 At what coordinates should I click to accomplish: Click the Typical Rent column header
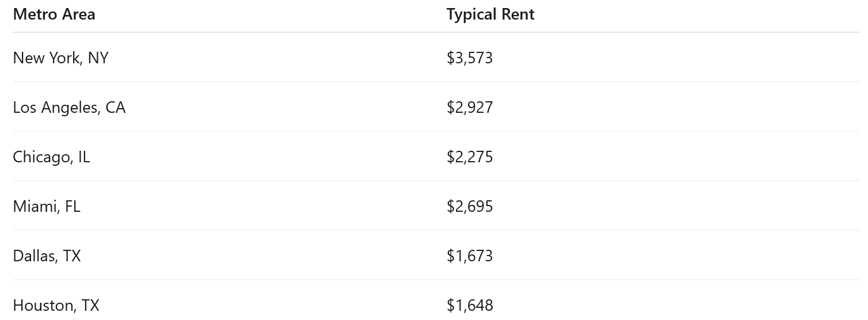pyautogui.click(x=490, y=14)
